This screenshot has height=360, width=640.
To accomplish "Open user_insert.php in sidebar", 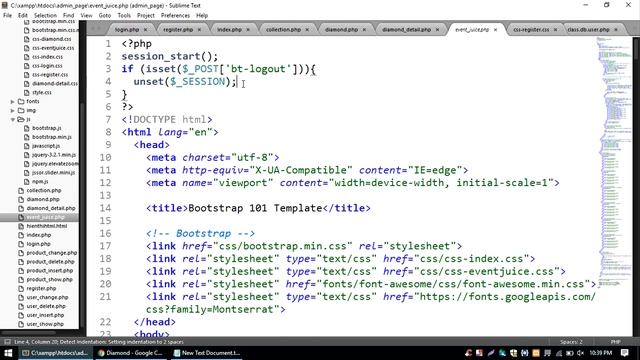I will click(x=45, y=316).
